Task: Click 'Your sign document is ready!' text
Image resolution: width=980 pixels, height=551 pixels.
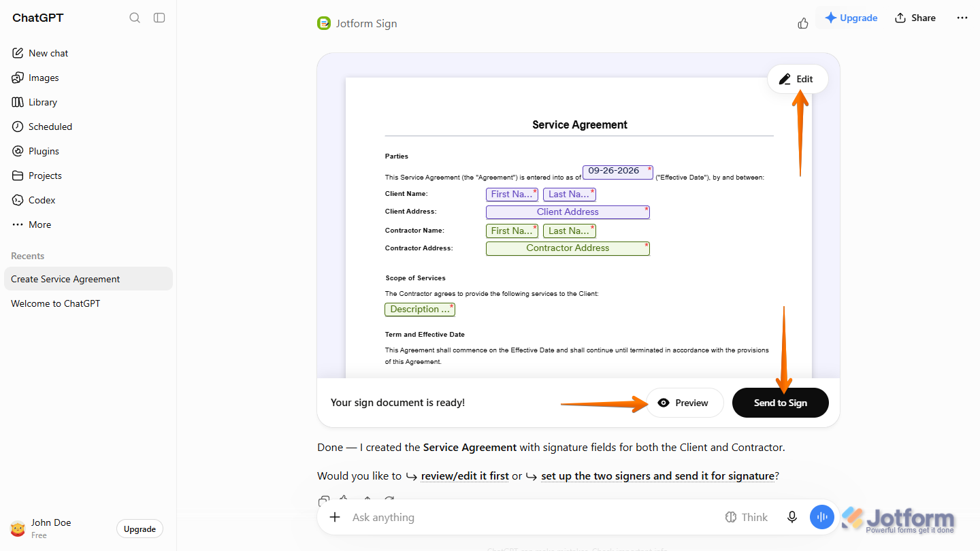Action: (x=397, y=403)
